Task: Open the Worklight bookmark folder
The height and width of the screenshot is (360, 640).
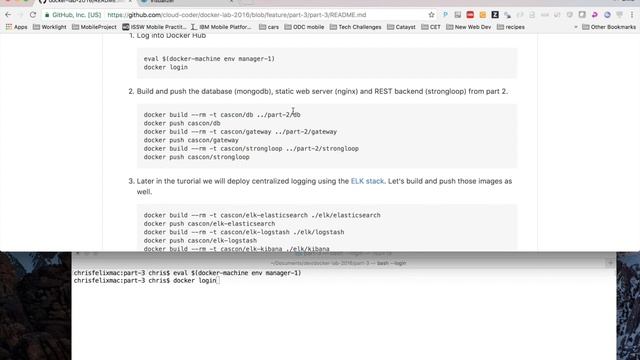Action: click(50, 27)
